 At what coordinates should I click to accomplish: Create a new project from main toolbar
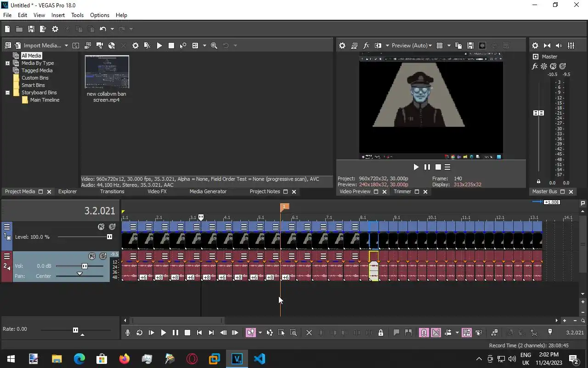point(7,29)
